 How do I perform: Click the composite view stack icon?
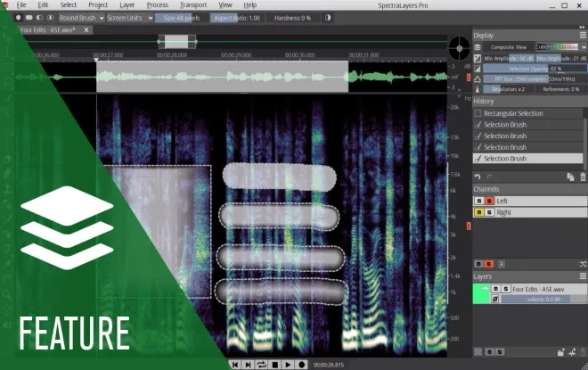click(x=478, y=47)
